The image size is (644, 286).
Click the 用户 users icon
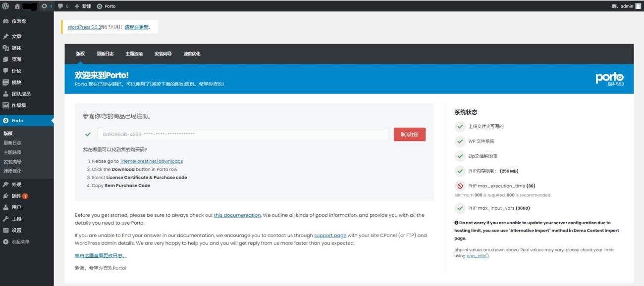click(6, 207)
